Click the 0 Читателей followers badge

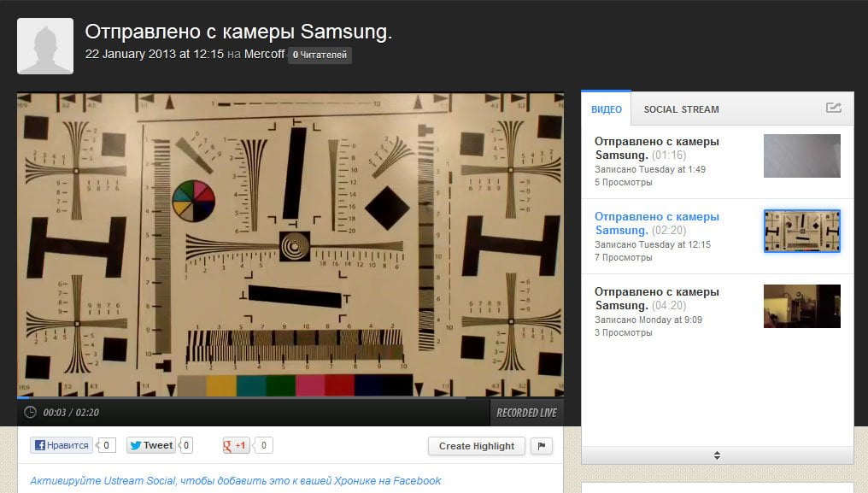pos(320,55)
